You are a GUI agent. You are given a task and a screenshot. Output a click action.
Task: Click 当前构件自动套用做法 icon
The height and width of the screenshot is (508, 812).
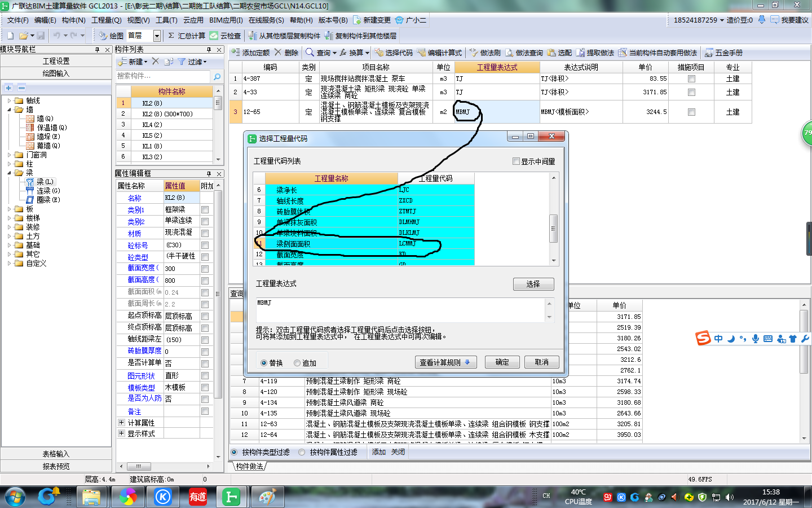coord(623,52)
